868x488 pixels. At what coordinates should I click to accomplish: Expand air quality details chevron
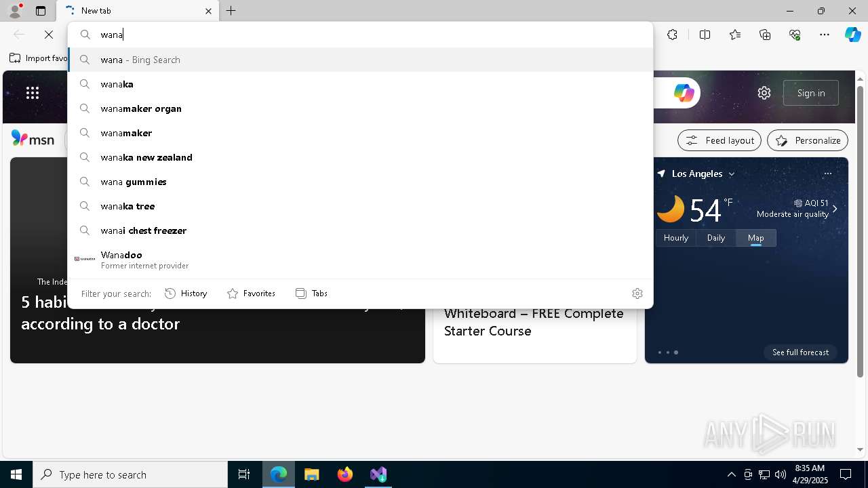[x=835, y=209]
